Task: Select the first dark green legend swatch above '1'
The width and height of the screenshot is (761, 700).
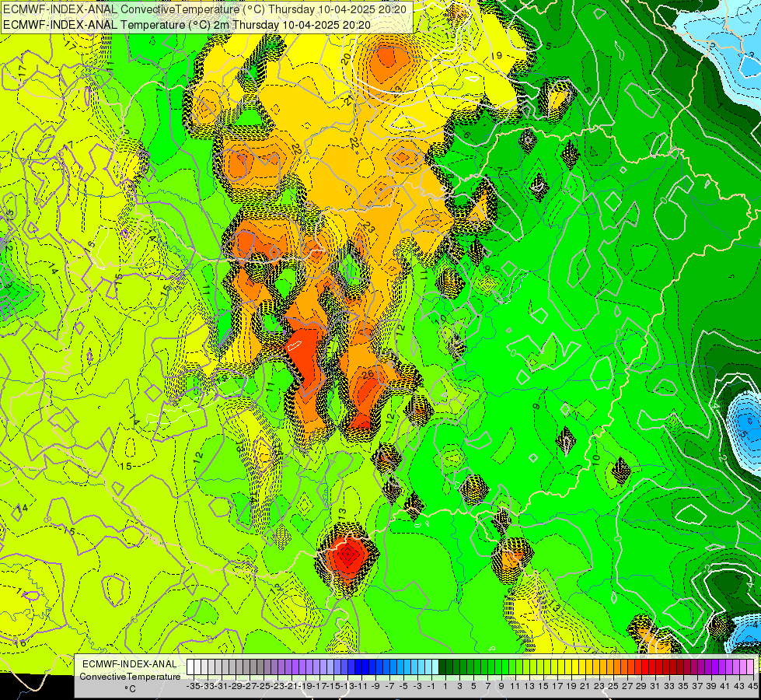Action: (442, 667)
